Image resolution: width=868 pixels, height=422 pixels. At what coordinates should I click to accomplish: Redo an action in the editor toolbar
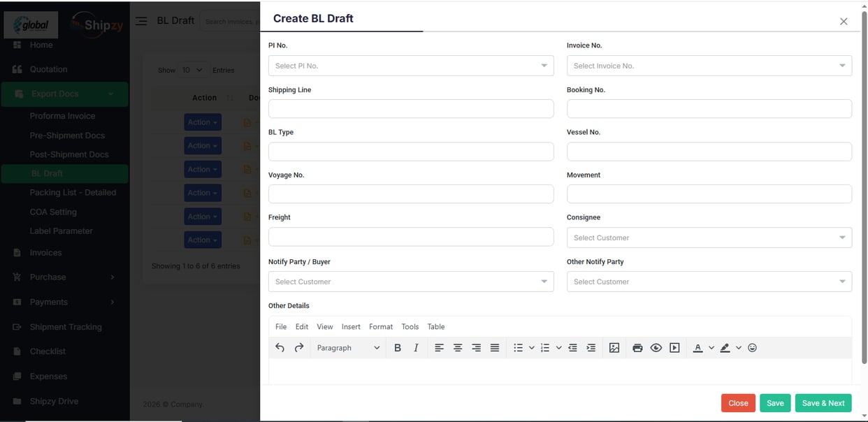pyautogui.click(x=298, y=347)
